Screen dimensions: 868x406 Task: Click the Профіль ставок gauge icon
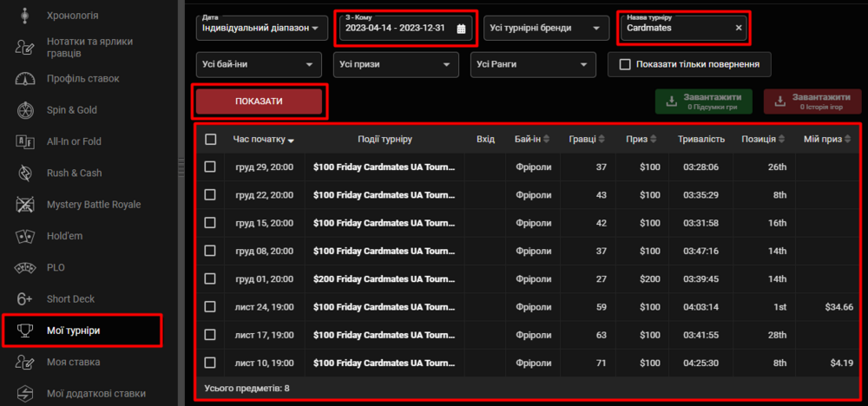click(x=24, y=79)
